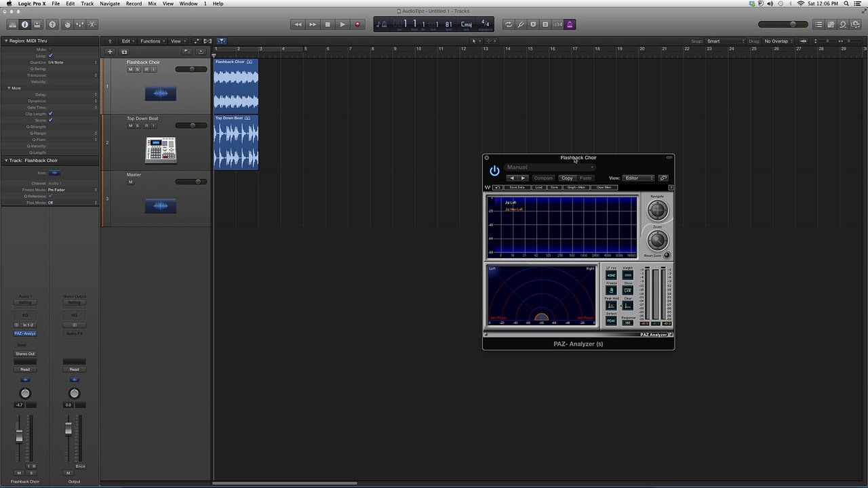Screen dimensions: 868x488
Task: Enable the Count-in 1234 button
Action: [557, 24]
